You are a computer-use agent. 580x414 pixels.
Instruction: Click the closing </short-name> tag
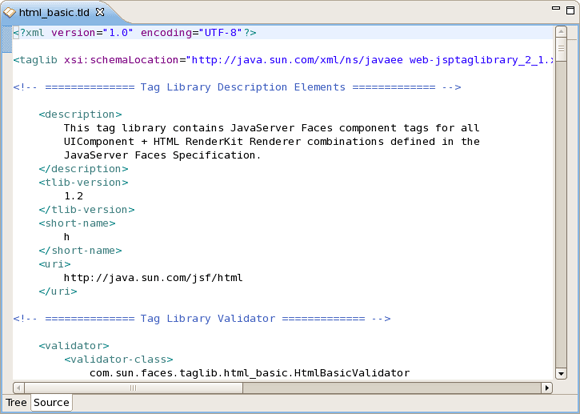coord(80,250)
